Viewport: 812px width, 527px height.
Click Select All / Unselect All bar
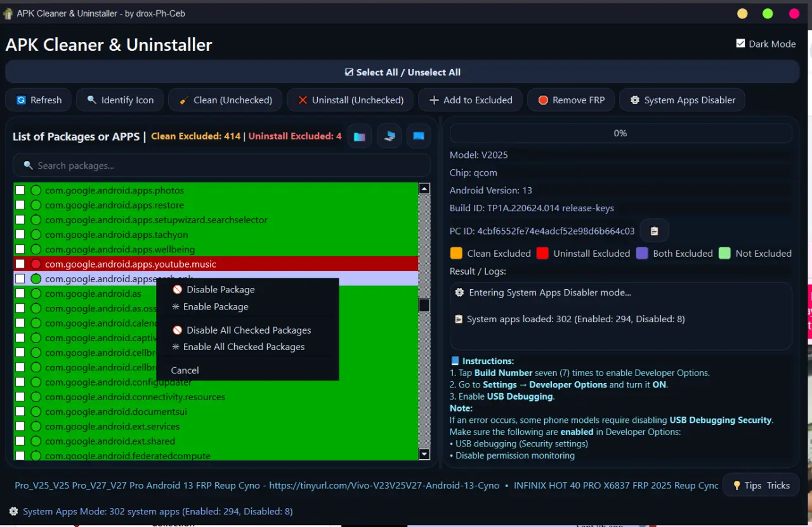tap(402, 72)
